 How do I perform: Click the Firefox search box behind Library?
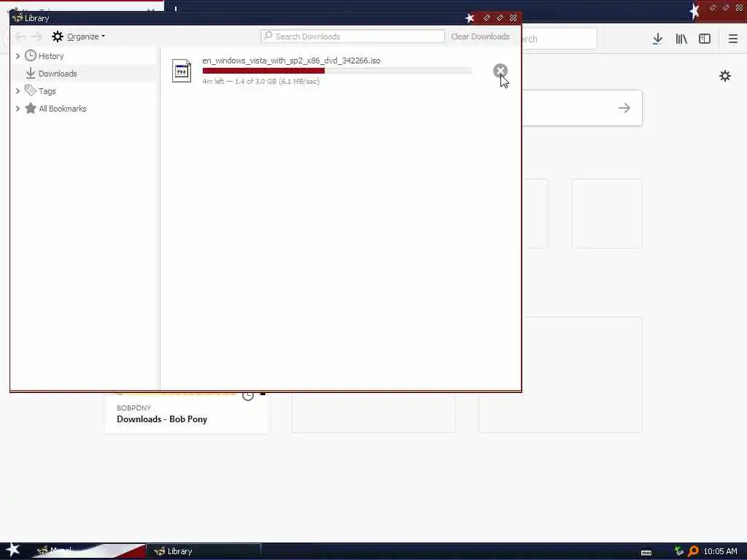pos(560,39)
